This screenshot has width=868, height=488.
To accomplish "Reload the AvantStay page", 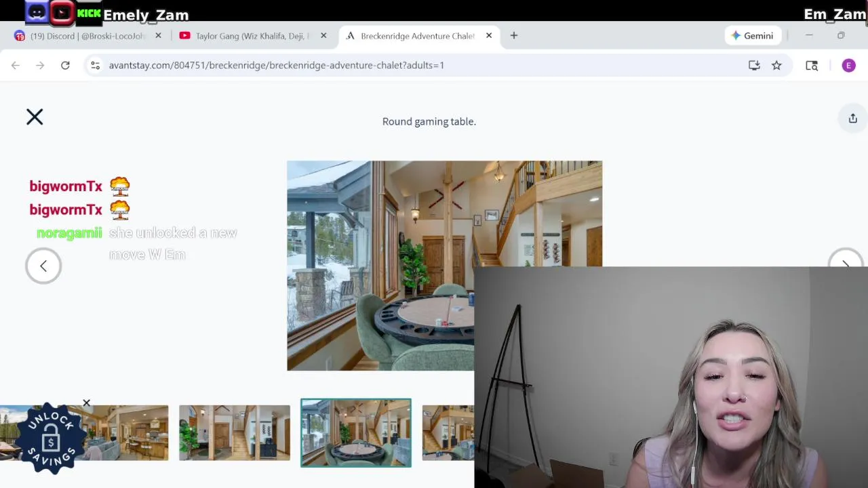I will 65,65.
